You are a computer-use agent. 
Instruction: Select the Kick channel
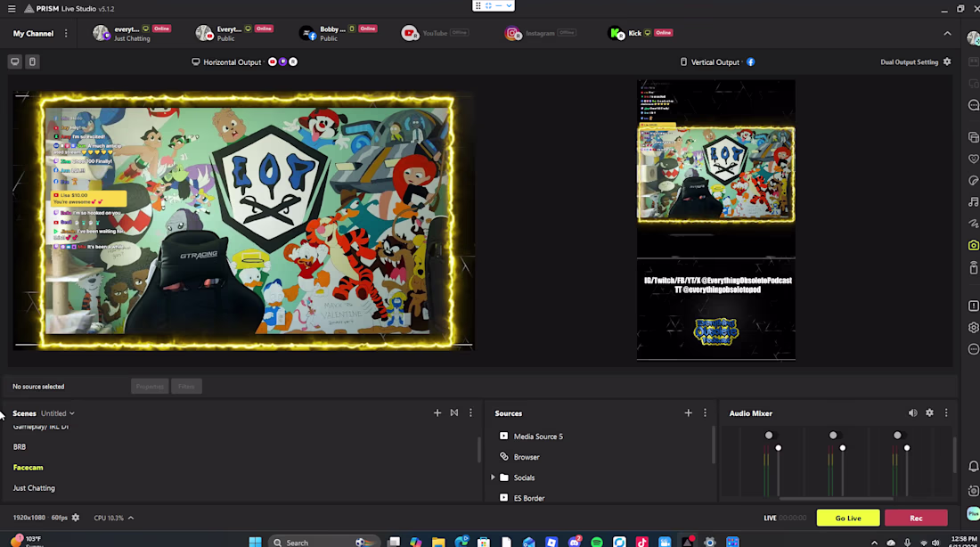pyautogui.click(x=641, y=33)
